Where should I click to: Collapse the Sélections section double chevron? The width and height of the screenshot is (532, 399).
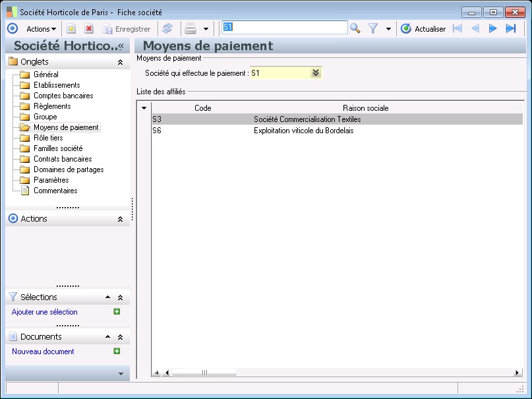(x=120, y=297)
